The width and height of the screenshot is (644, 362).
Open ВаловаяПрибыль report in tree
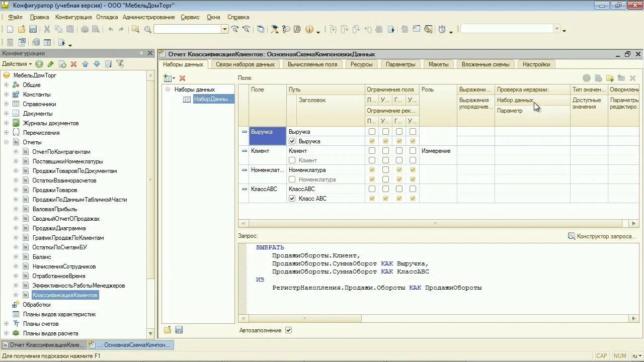click(55, 209)
